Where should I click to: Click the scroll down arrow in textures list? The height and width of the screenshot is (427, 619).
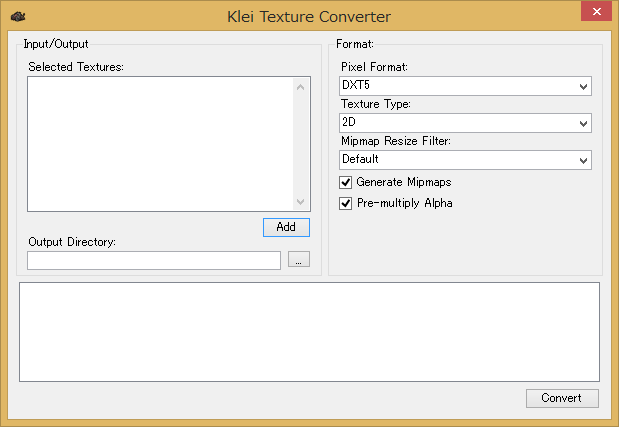(300, 202)
